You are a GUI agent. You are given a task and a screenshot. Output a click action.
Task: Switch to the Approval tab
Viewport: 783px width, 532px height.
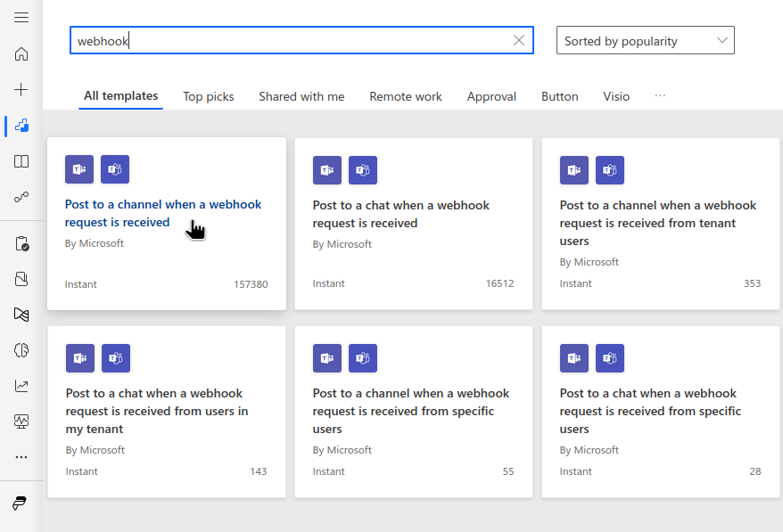pos(491,96)
